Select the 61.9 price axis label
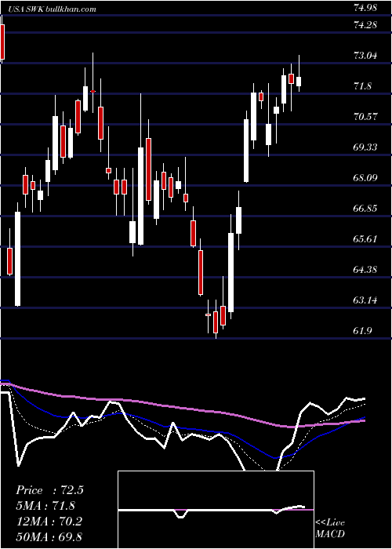The image size is (392, 549). point(362,331)
